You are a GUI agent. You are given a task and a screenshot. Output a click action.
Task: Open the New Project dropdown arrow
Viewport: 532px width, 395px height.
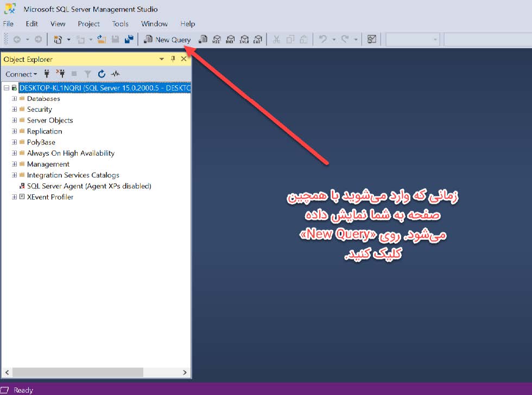click(x=68, y=40)
